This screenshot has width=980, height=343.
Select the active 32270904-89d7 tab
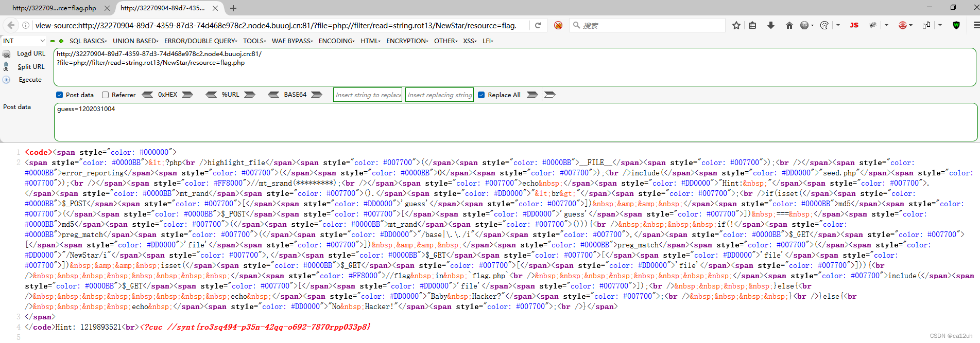162,8
